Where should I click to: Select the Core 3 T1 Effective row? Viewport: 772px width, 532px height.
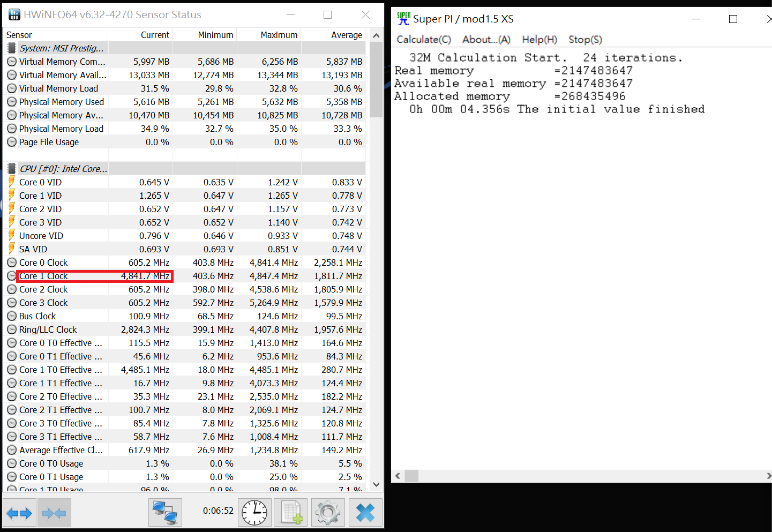185,437
